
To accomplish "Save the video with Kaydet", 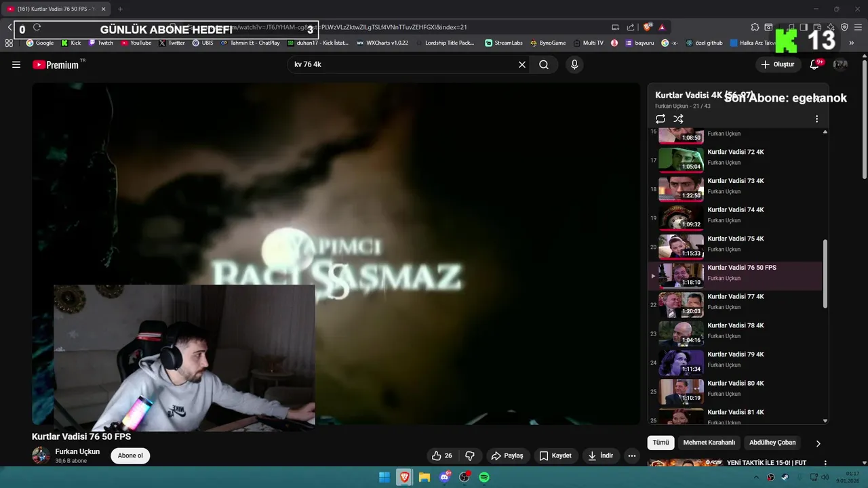I will click(x=555, y=455).
